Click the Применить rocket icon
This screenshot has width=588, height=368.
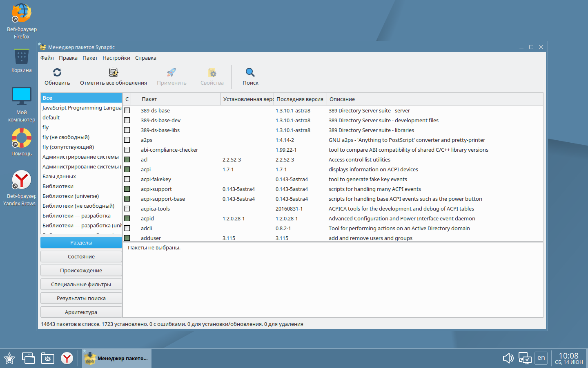click(x=171, y=72)
